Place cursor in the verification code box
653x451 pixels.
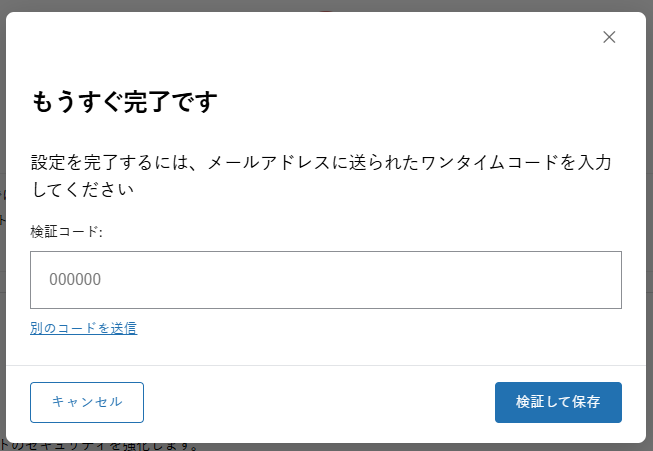click(x=326, y=280)
